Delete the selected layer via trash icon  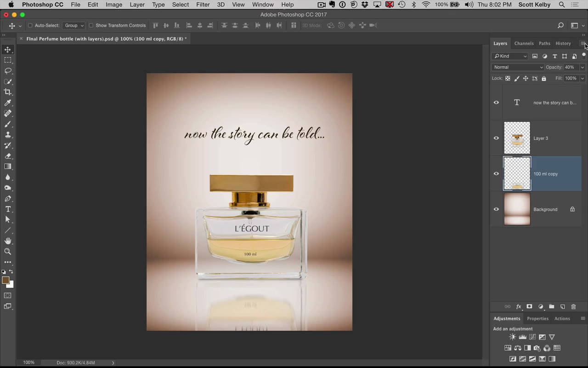coord(573,306)
